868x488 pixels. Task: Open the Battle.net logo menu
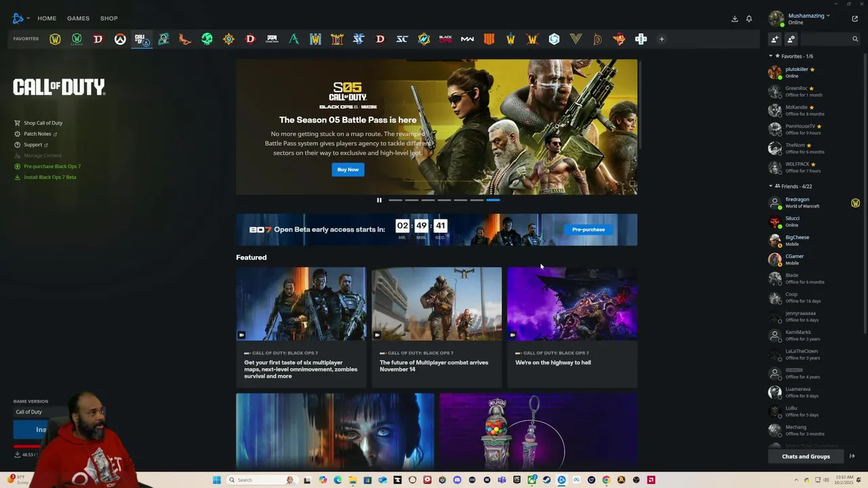(20, 18)
